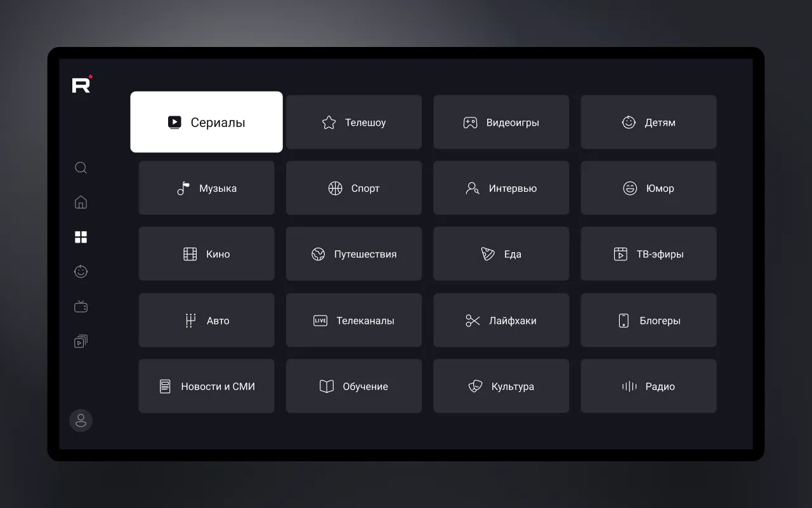The width and height of the screenshot is (812, 508).
Task: Open kids section via sidebar smiley icon
Action: [x=81, y=272]
